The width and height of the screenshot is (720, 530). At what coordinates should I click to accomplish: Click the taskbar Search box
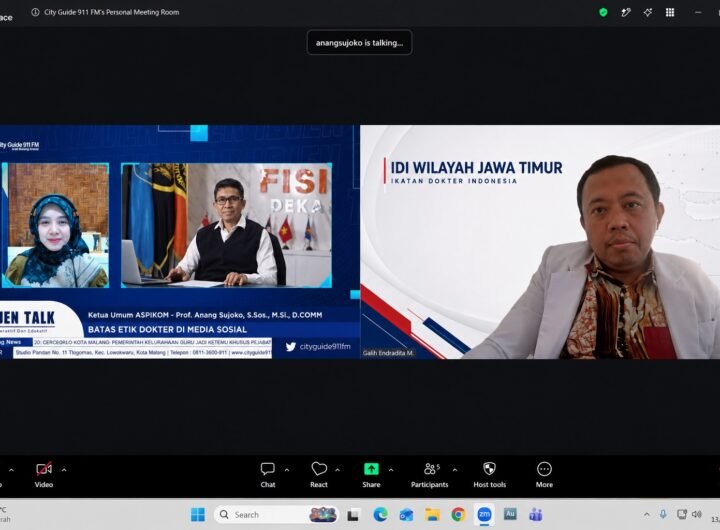click(276, 515)
